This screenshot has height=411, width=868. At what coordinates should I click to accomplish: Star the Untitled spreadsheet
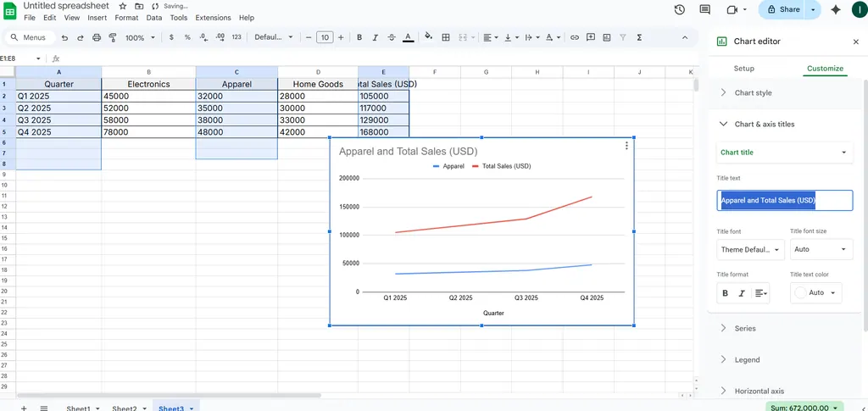123,6
